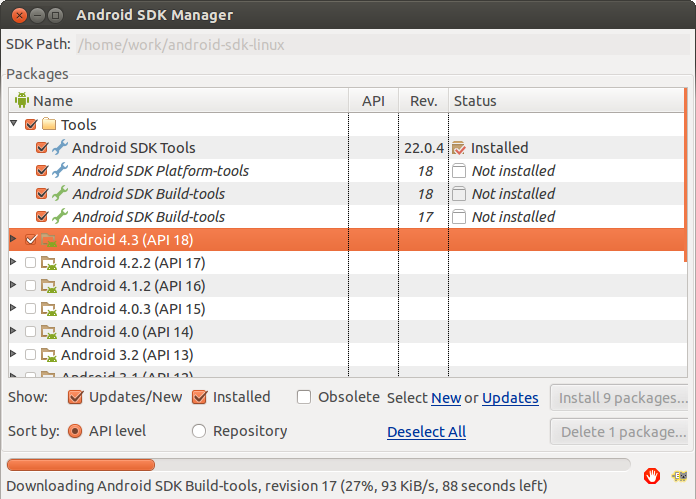
Task: Enable the Obsolete packages checkbox
Action: pos(304,397)
